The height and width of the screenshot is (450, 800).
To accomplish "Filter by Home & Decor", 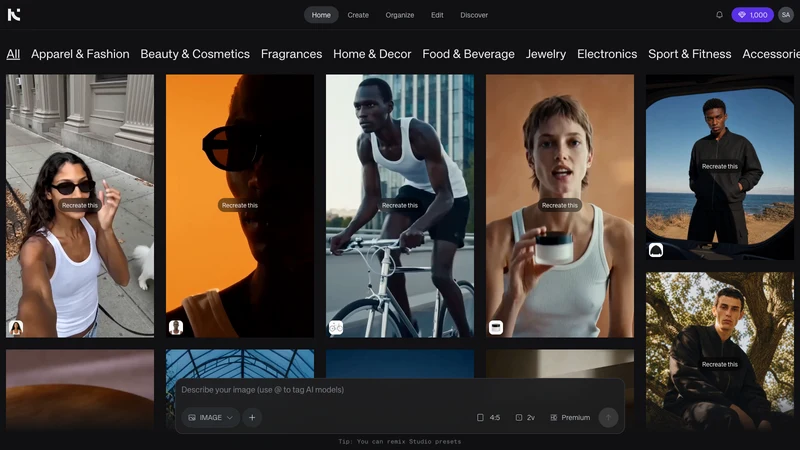I will 372,54.
